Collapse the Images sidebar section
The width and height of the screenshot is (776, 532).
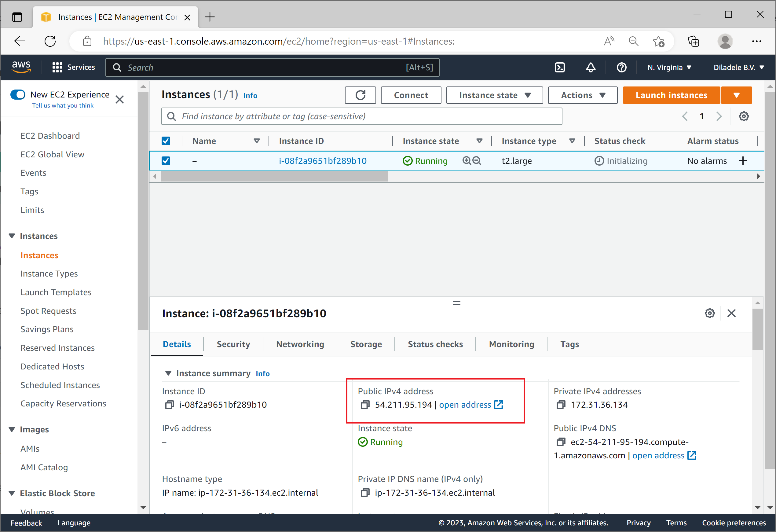tap(12, 429)
